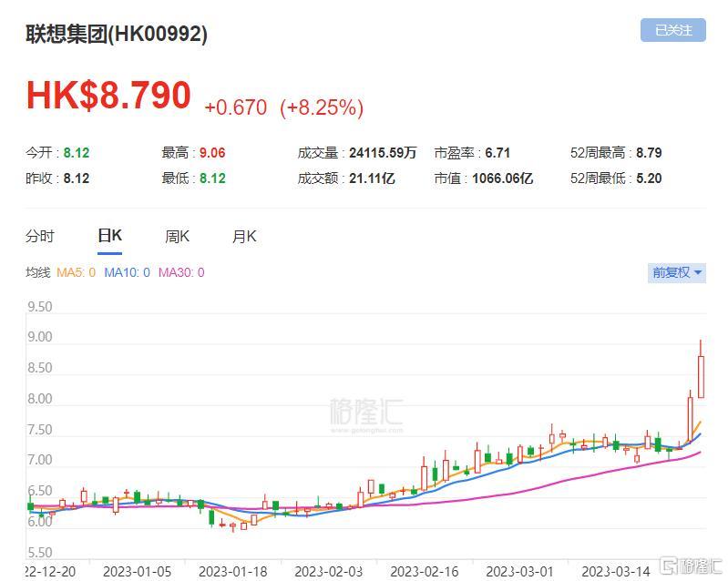Click the 均线 label

click(37, 272)
